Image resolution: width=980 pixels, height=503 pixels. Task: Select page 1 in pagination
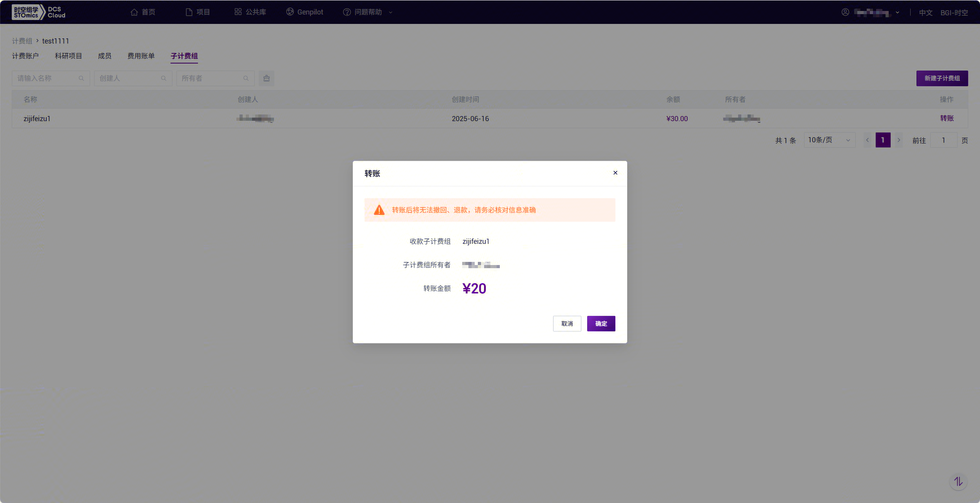[883, 140]
